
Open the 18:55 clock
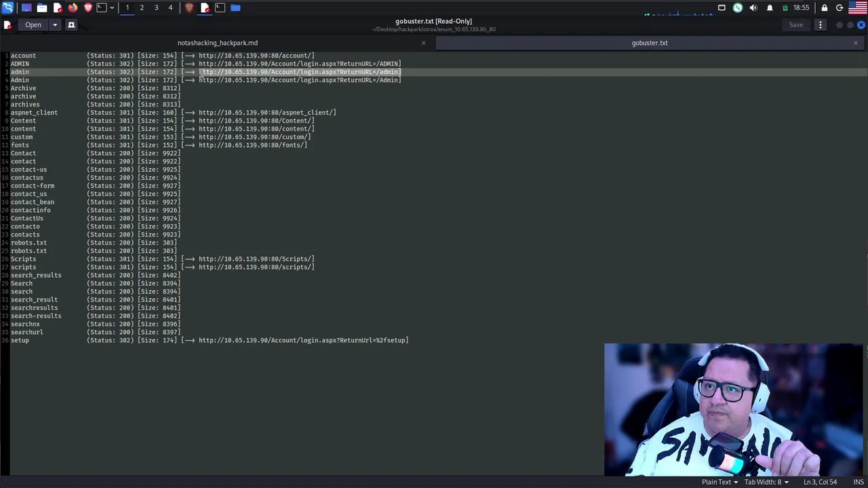801,7
